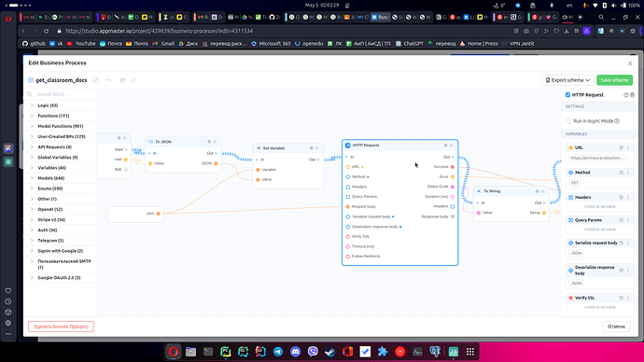Click the Telegram icon in the dock

278,352
